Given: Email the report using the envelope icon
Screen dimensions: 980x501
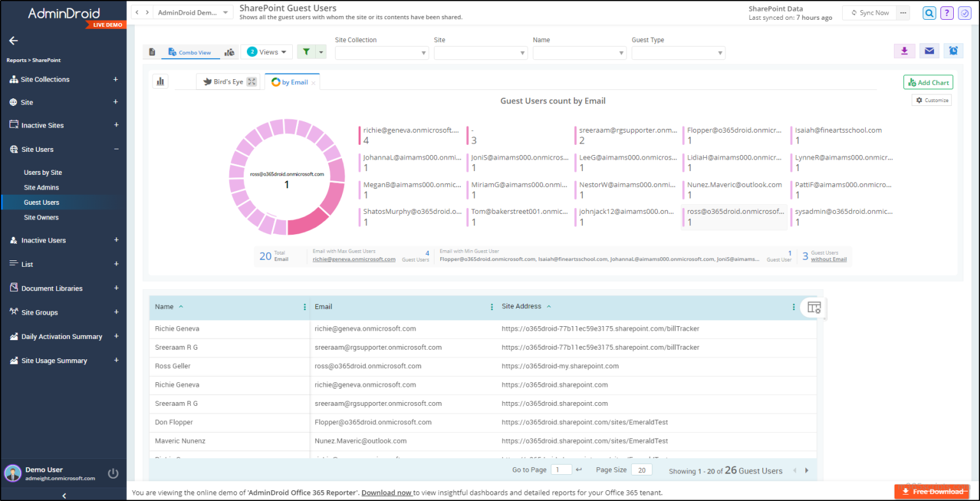Looking at the screenshot, I should (929, 50).
